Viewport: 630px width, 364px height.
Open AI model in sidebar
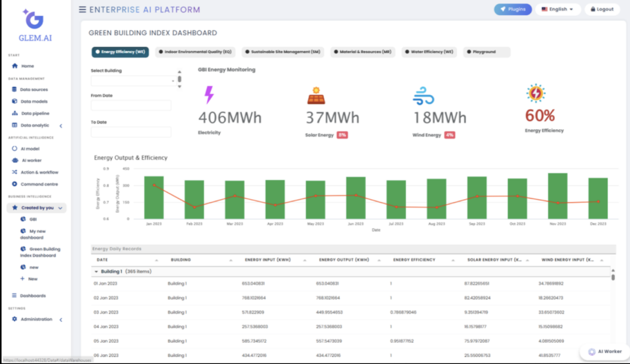tap(30, 148)
